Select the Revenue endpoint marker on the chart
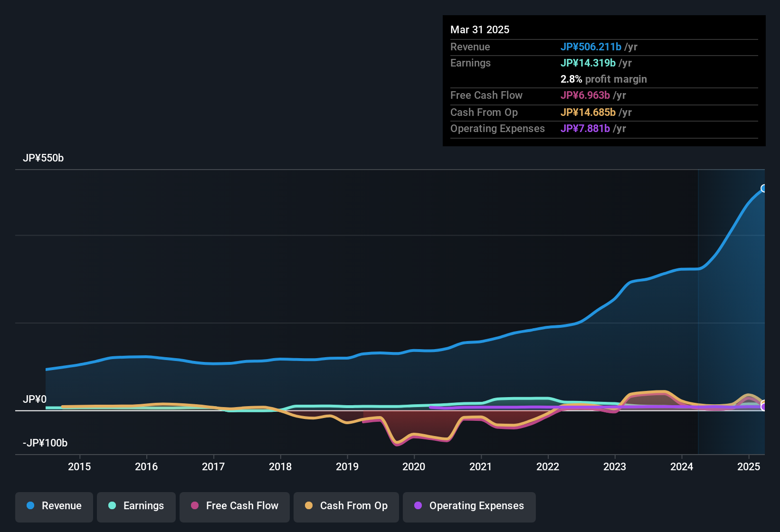Image resolution: width=780 pixels, height=532 pixels. [x=763, y=189]
